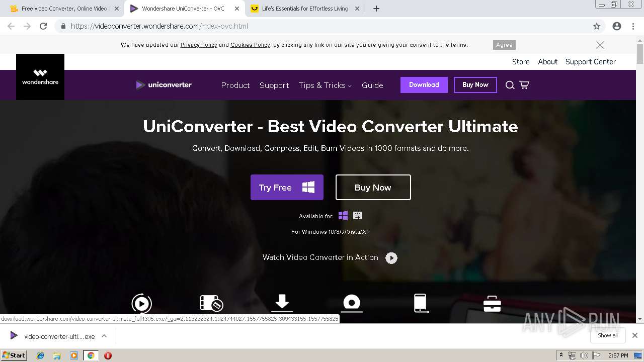Expand options for the video-converter download item
The height and width of the screenshot is (362, 644).
tap(104, 336)
